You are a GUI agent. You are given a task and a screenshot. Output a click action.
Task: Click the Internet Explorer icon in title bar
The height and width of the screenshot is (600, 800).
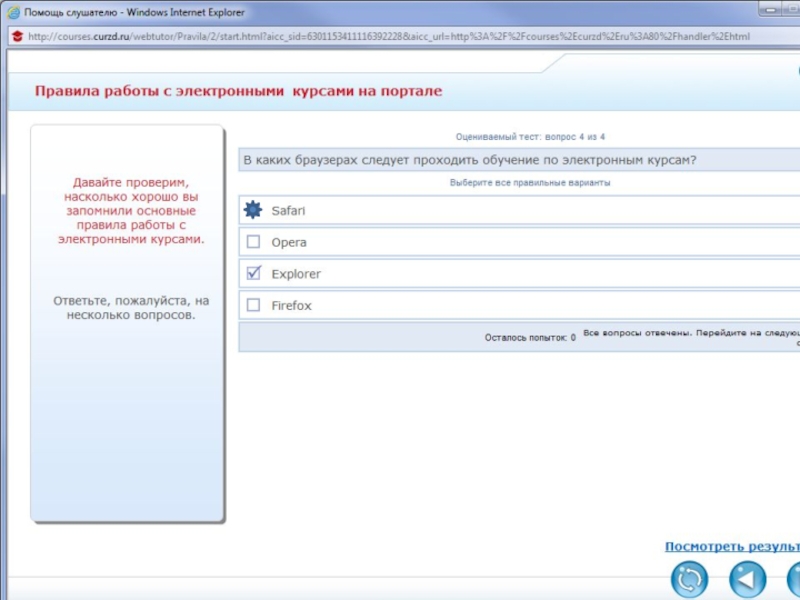tap(14, 12)
